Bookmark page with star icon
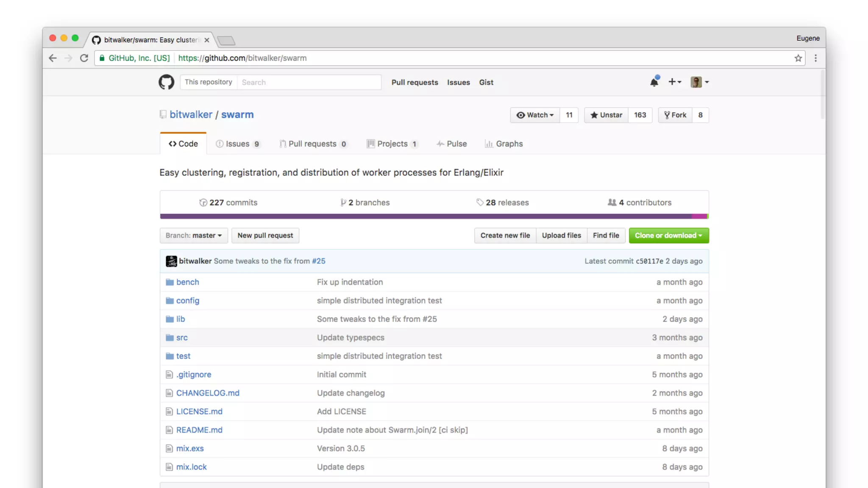Image resolution: width=868 pixels, height=488 pixels. [798, 58]
